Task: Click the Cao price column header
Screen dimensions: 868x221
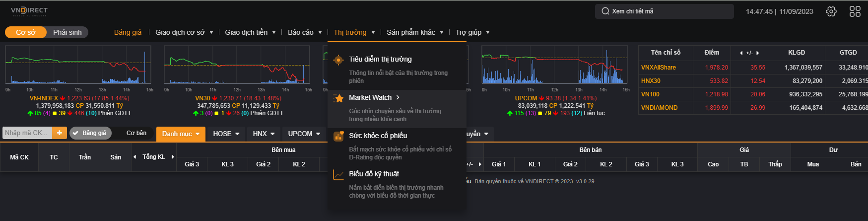Action: pyautogui.click(x=713, y=164)
